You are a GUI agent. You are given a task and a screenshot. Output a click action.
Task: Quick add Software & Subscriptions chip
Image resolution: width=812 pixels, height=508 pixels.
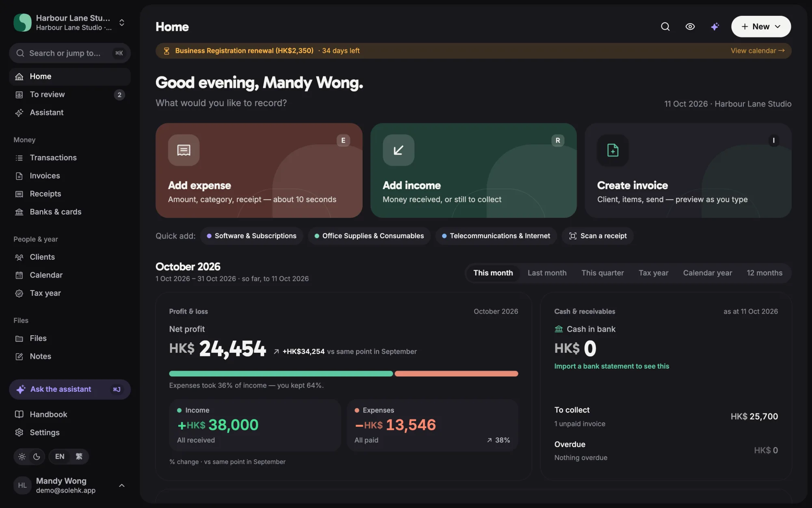251,236
